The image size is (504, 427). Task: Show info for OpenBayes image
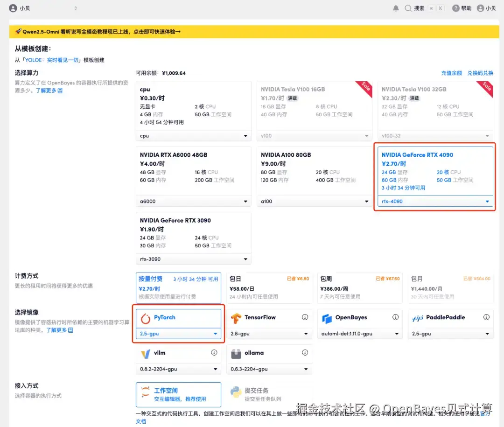tap(395, 317)
